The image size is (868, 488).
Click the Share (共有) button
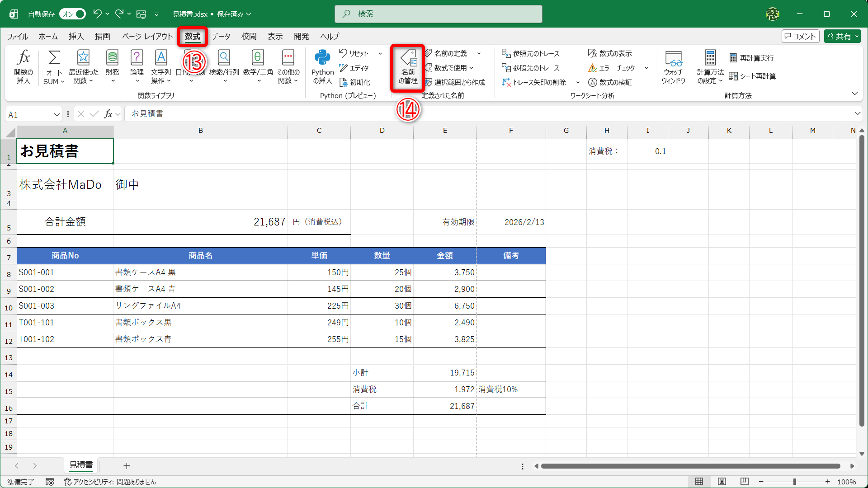click(842, 36)
